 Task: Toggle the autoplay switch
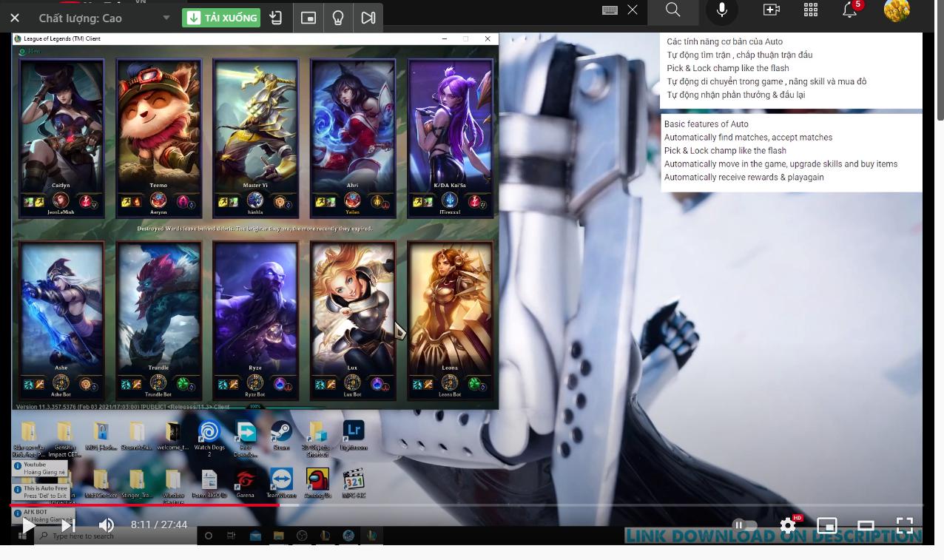(x=745, y=525)
